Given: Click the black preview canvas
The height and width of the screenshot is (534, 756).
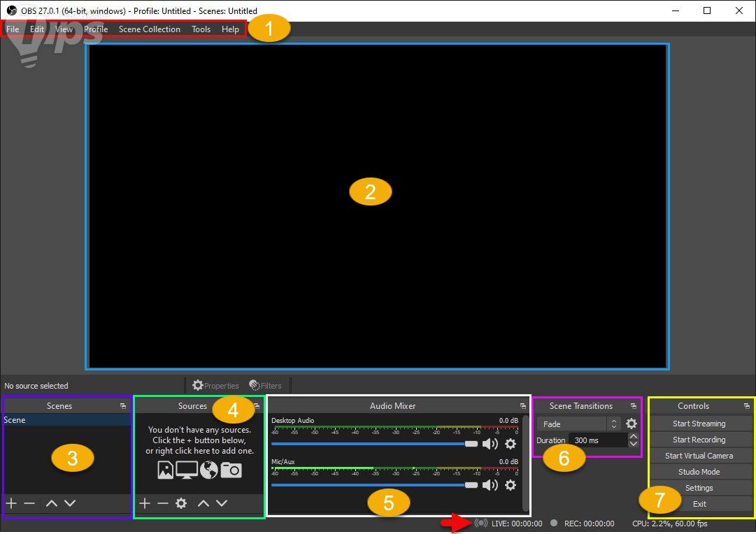Looking at the screenshot, I should click(378, 206).
